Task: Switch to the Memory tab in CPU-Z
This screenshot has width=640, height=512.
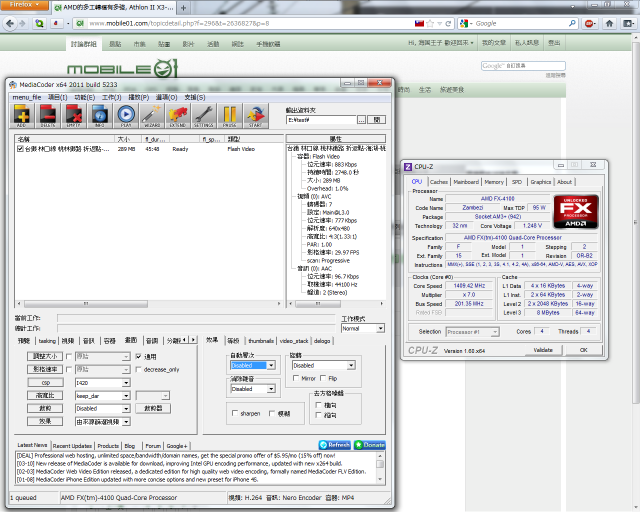Action: click(x=494, y=182)
